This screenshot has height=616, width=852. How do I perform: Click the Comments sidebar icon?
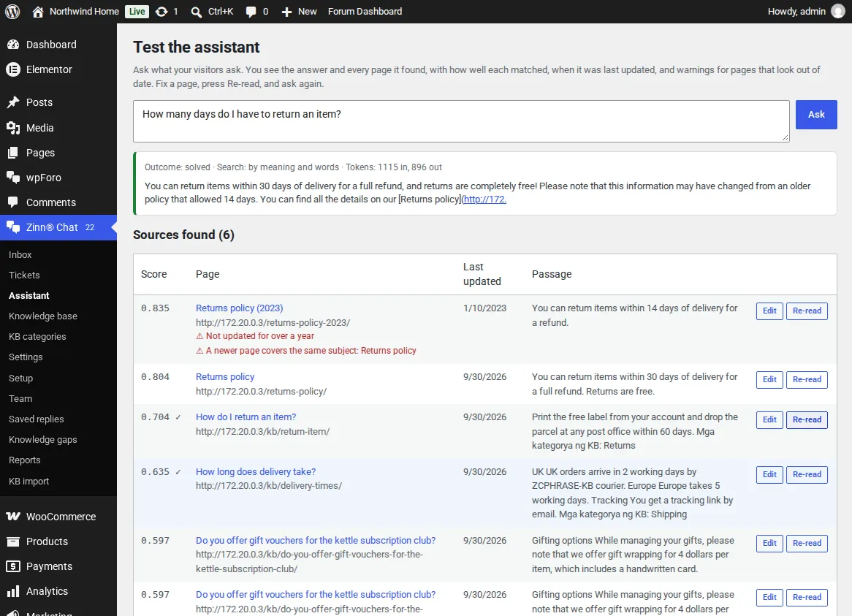[13, 202]
